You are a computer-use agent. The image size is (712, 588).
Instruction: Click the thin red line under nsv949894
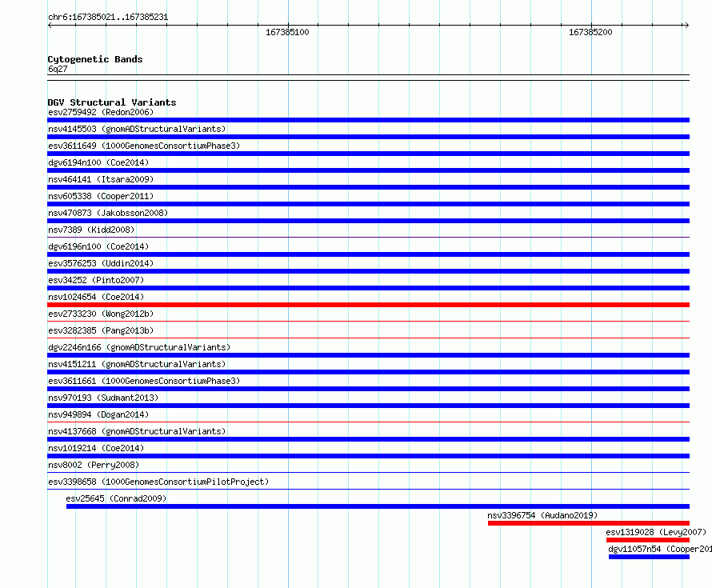(x=368, y=422)
